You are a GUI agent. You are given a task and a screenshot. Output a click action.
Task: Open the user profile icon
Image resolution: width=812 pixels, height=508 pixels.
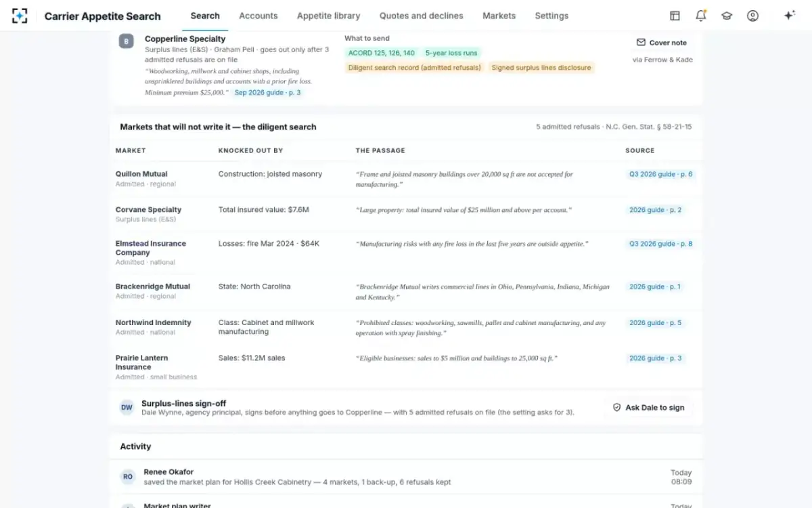click(752, 16)
